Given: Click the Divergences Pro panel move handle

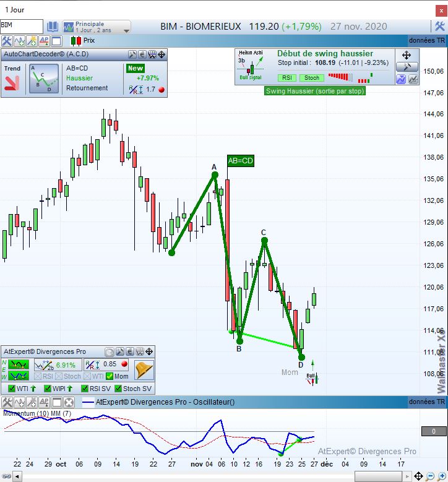Looking at the screenshot, I should [x=149, y=351].
